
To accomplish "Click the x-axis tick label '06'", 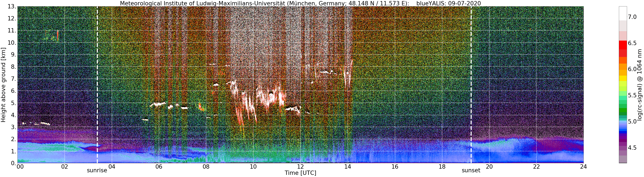I will click(159, 167).
